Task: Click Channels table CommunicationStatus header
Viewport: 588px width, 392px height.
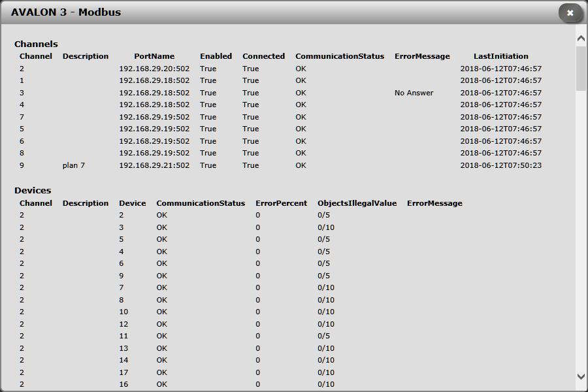Action: tap(339, 56)
